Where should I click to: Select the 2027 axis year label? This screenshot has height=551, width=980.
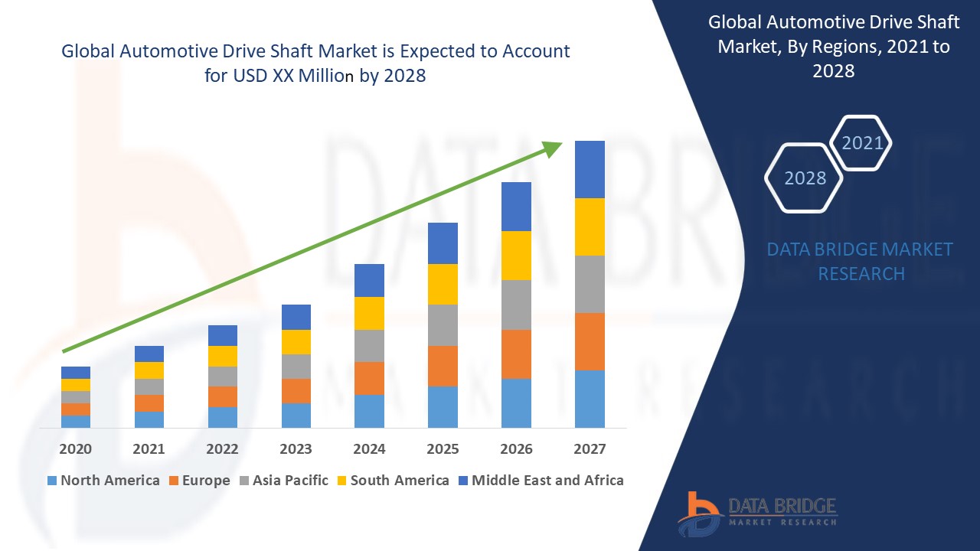(591, 450)
